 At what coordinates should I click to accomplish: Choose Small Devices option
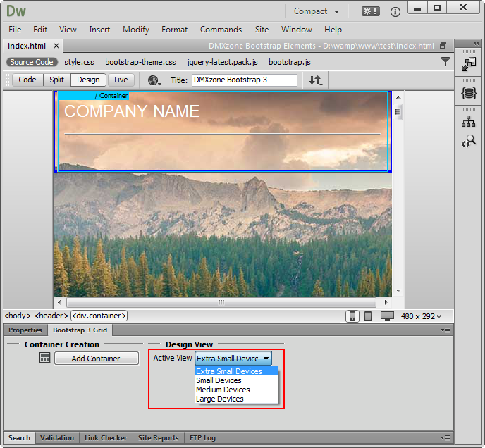(x=236, y=380)
